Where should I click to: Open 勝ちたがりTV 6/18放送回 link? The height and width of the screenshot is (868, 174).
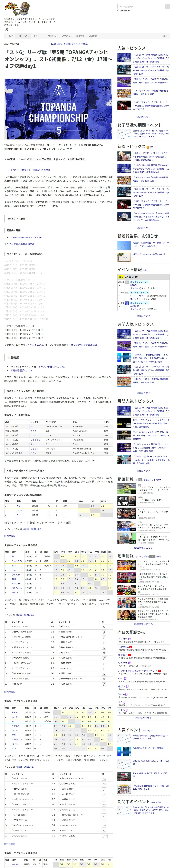point(84,345)
